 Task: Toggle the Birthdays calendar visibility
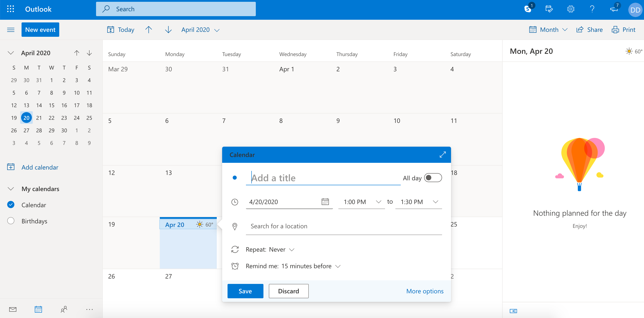point(11,221)
